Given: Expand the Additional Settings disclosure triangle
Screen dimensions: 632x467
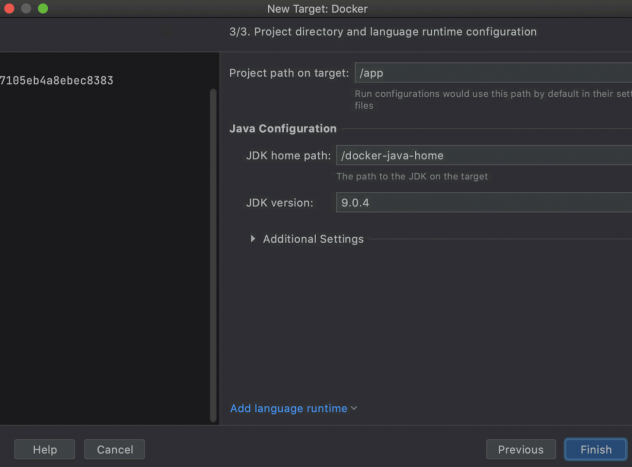Looking at the screenshot, I should (253, 239).
